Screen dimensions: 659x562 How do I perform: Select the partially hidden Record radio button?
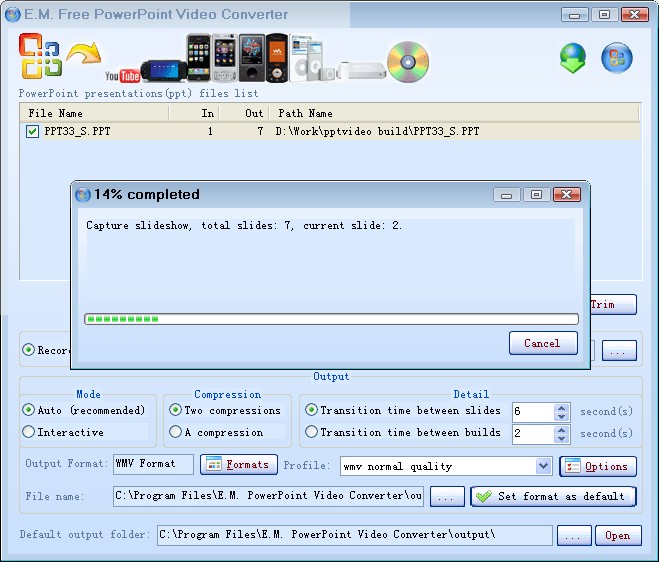click(x=29, y=350)
